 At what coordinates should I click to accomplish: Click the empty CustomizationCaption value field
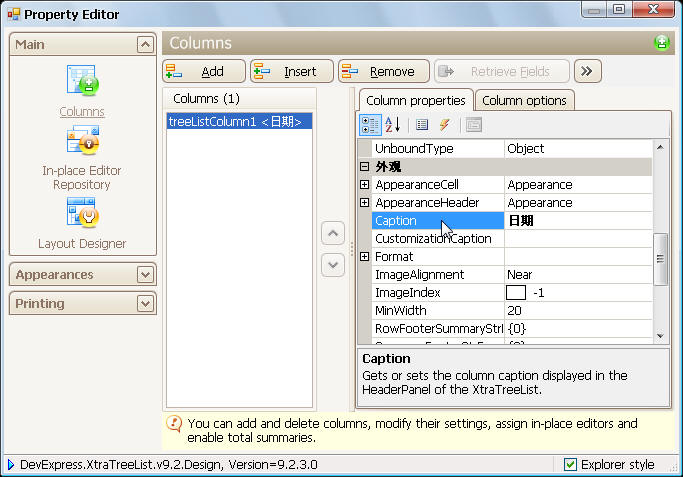pos(578,239)
